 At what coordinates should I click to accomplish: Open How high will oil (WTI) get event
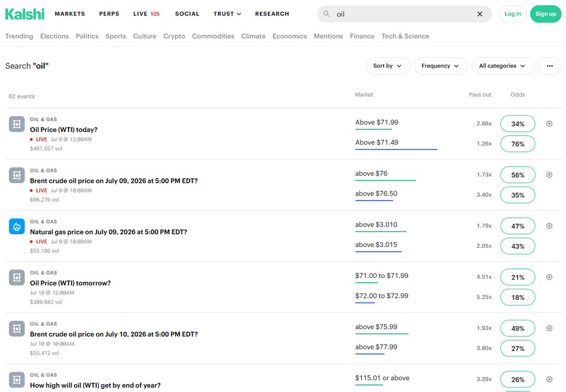pyautogui.click(x=95, y=385)
